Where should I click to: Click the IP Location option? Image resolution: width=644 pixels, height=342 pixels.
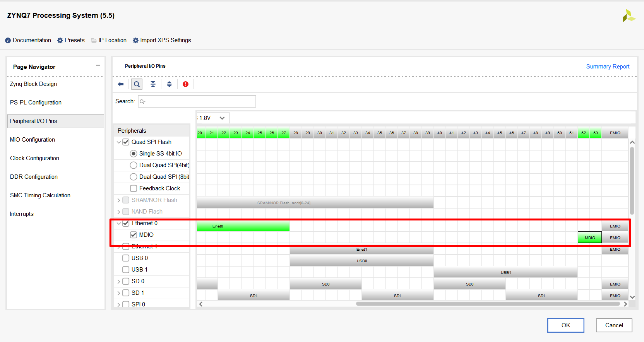click(x=112, y=40)
